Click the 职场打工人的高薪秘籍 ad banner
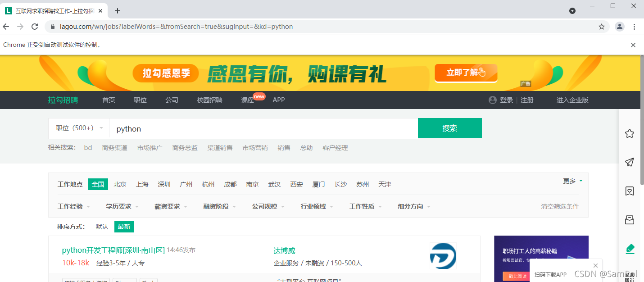The width and height of the screenshot is (644, 282). (x=541, y=258)
